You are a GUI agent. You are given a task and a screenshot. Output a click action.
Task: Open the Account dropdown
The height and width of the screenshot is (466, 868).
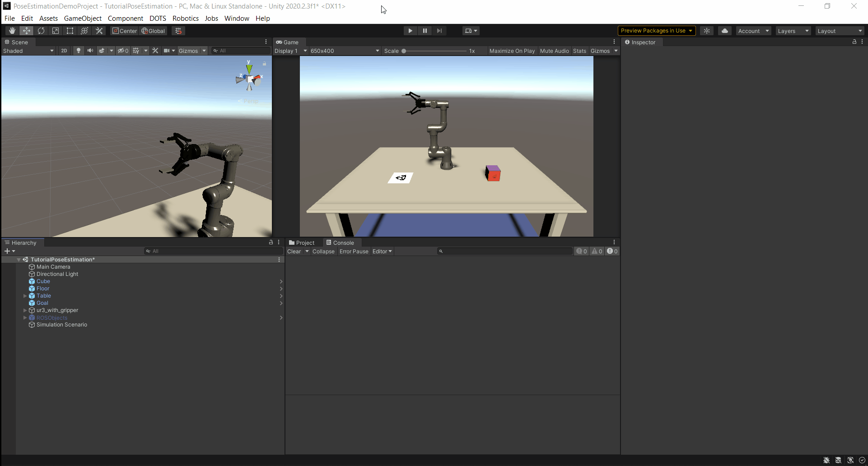click(x=753, y=31)
